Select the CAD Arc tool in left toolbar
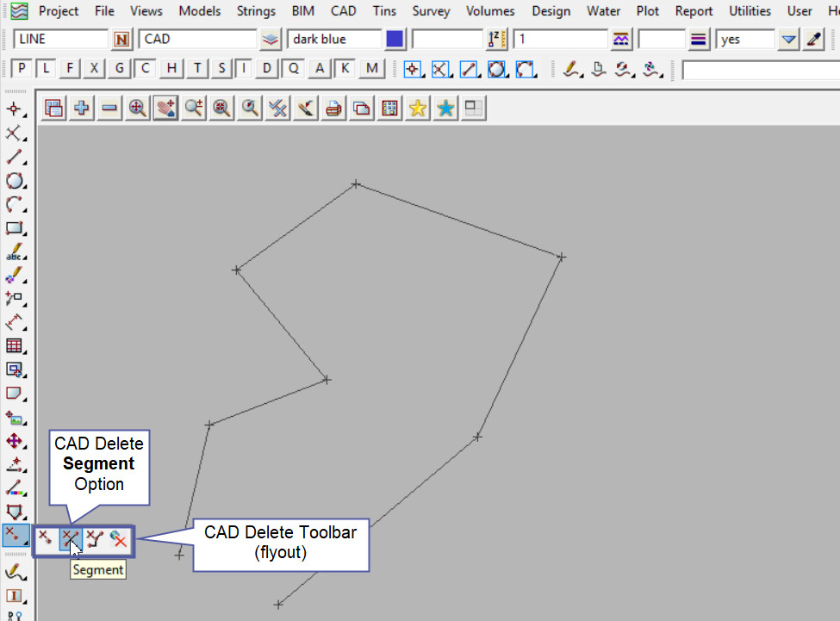Image resolution: width=840 pixels, height=621 pixels. (x=15, y=204)
